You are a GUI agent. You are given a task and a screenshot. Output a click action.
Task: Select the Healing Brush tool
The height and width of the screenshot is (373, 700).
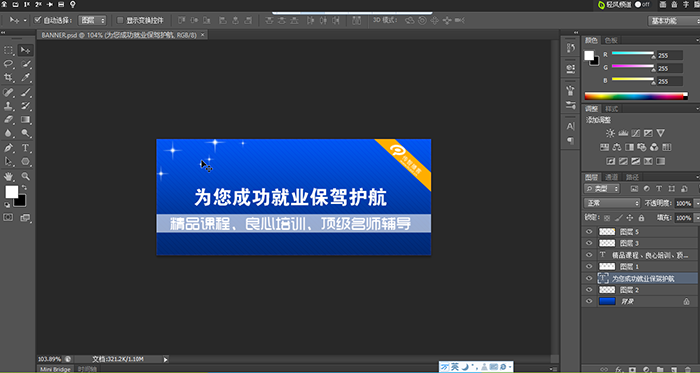[x=8, y=92]
